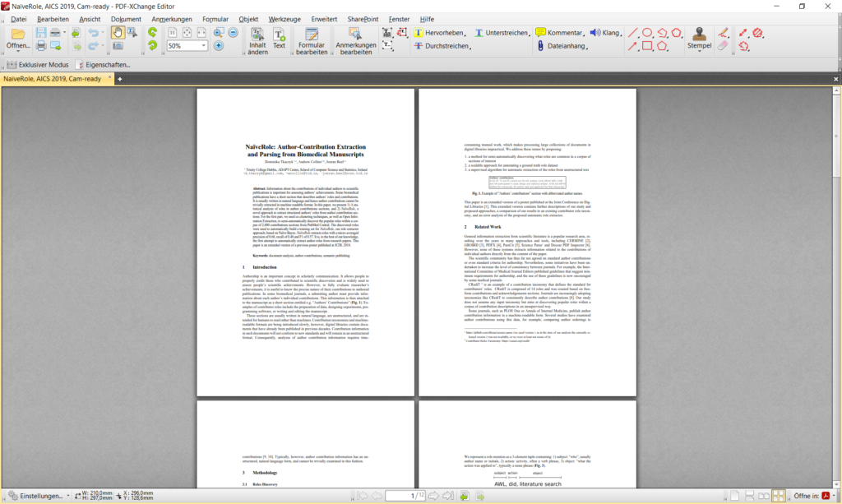The width and height of the screenshot is (842, 504).
Task: Select the Hervorheben highlight tool
Action: point(439,33)
